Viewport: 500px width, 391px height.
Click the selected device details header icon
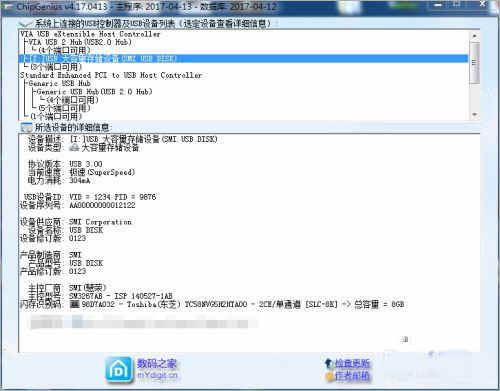point(26,127)
